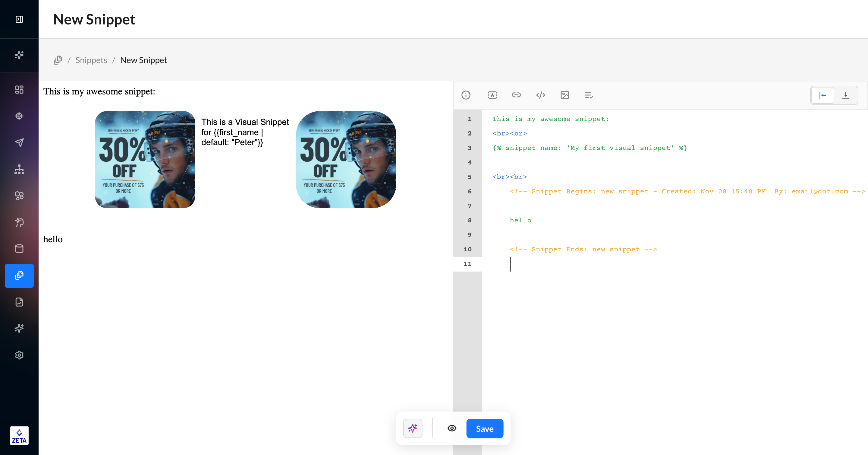Go to Snippets breadcrumb link

coord(91,60)
